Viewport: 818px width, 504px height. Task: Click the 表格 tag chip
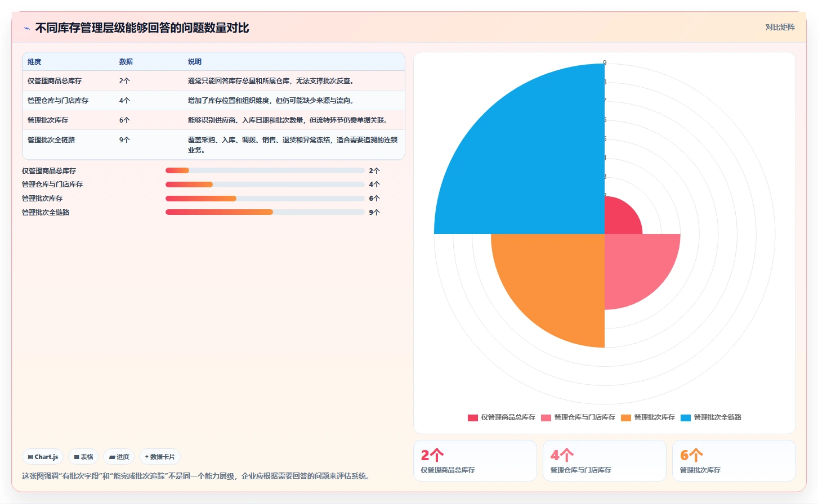[83, 457]
